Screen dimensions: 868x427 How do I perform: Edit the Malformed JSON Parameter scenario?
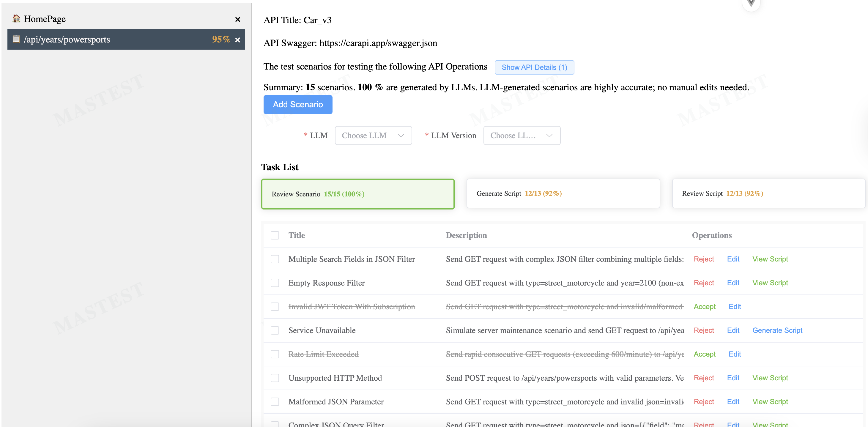pyautogui.click(x=733, y=402)
